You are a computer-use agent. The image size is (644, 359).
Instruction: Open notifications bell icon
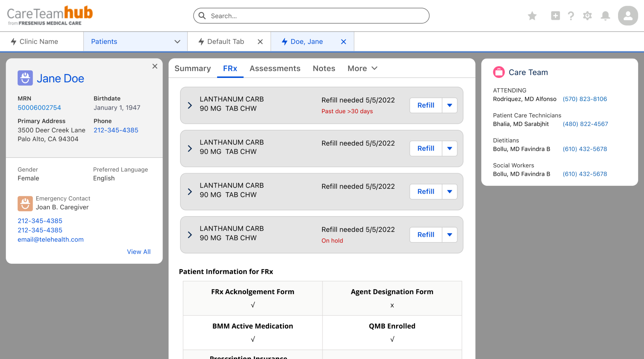tap(605, 16)
